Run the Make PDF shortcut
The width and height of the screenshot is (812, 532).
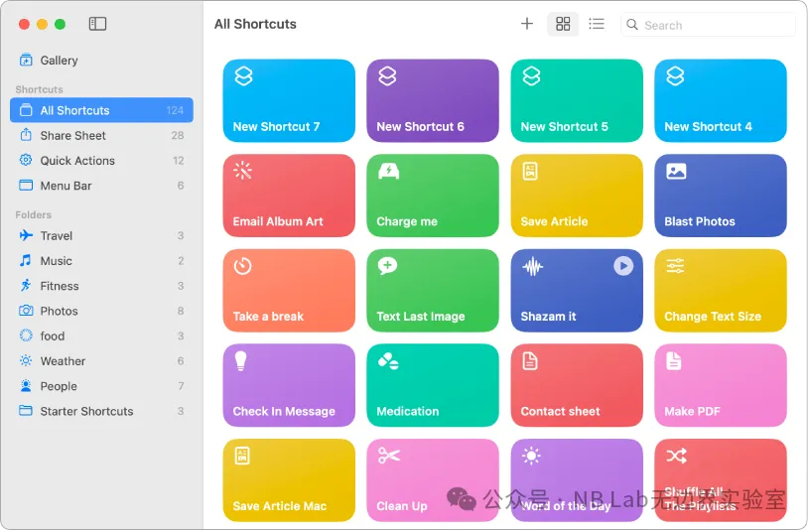720,385
